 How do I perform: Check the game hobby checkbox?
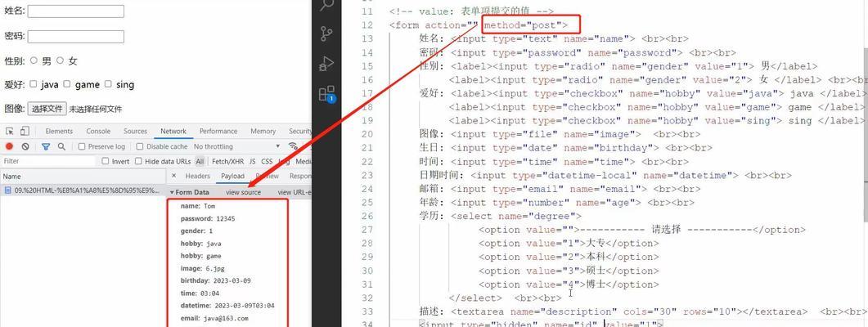click(67, 84)
